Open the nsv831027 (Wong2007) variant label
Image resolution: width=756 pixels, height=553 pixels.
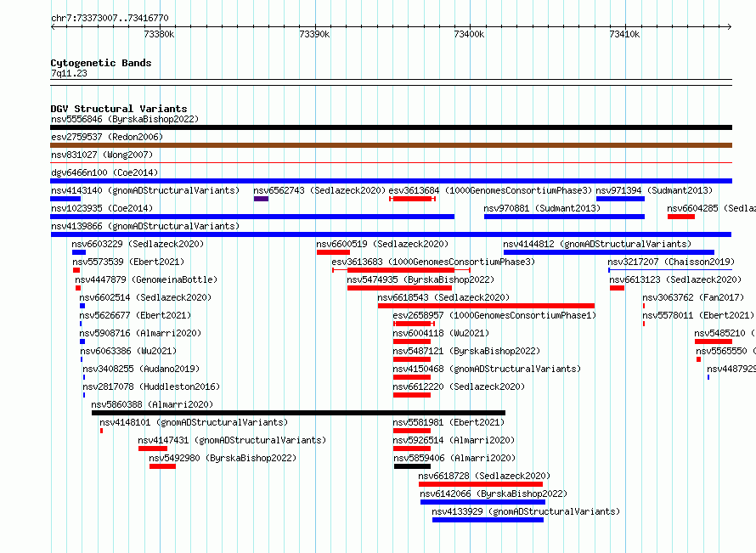click(x=102, y=155)
